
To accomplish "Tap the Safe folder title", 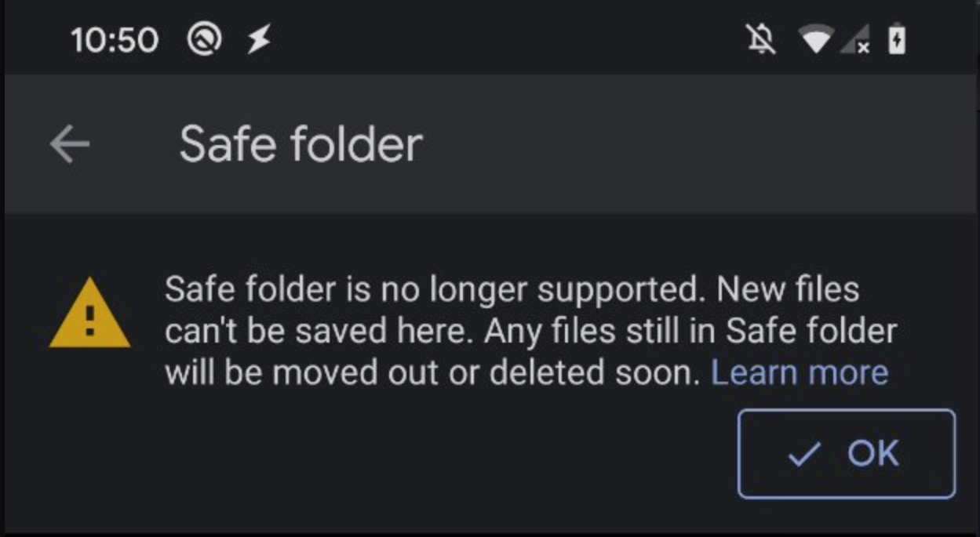I will (302, 141).
